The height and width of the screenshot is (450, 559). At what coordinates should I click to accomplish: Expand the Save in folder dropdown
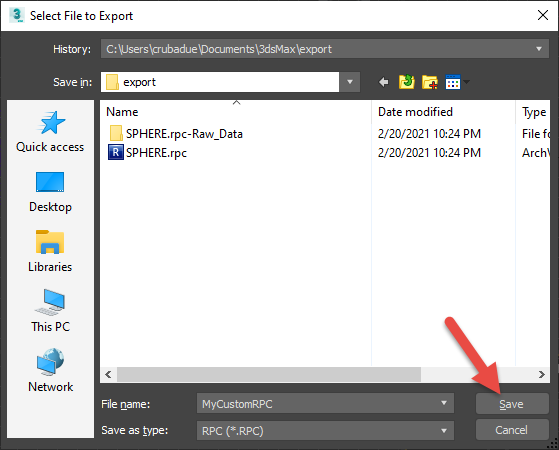[350, 82]
